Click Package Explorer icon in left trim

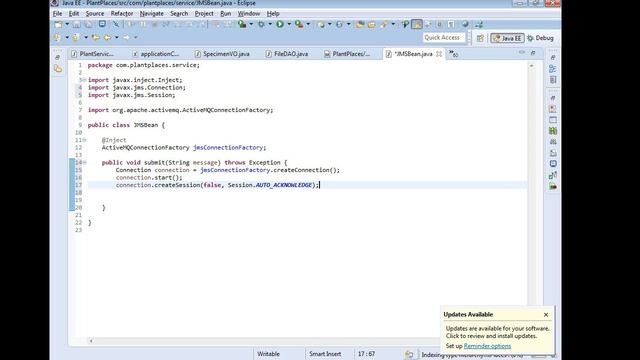(x=58, y=69)
